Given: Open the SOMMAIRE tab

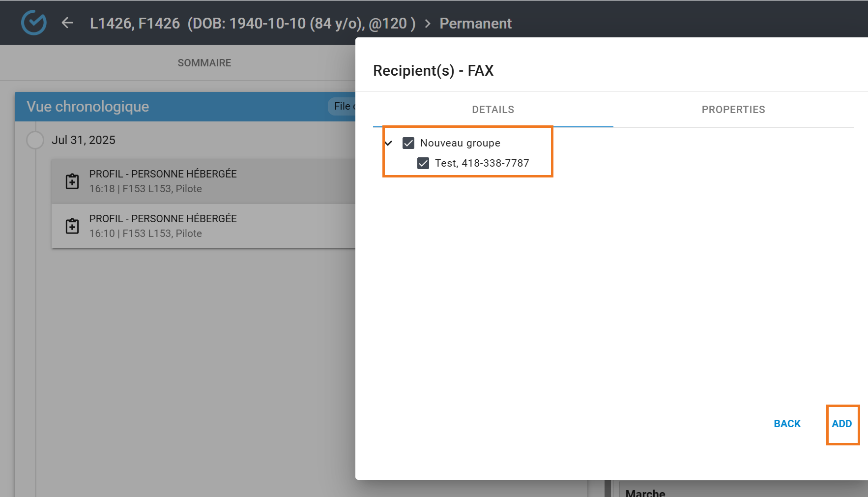Looking at the screenshot, I should click(x=204, y=63).
